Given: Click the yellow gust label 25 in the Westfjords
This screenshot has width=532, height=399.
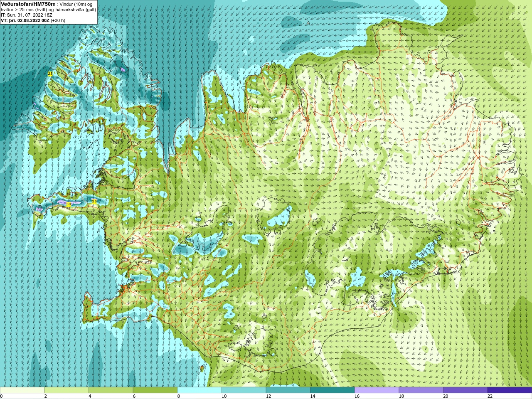Looking at the screenshot, I should coord(50,74).
